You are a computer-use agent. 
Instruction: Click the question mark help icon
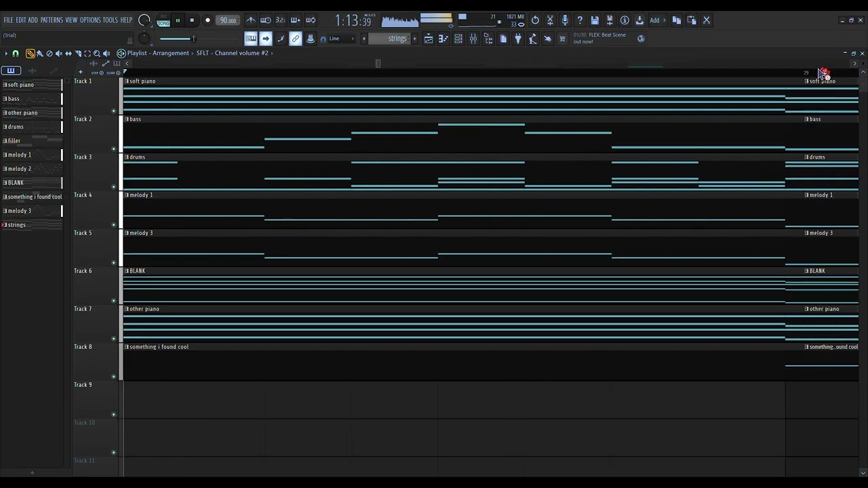pyautogui.click(x=580, y=20)
